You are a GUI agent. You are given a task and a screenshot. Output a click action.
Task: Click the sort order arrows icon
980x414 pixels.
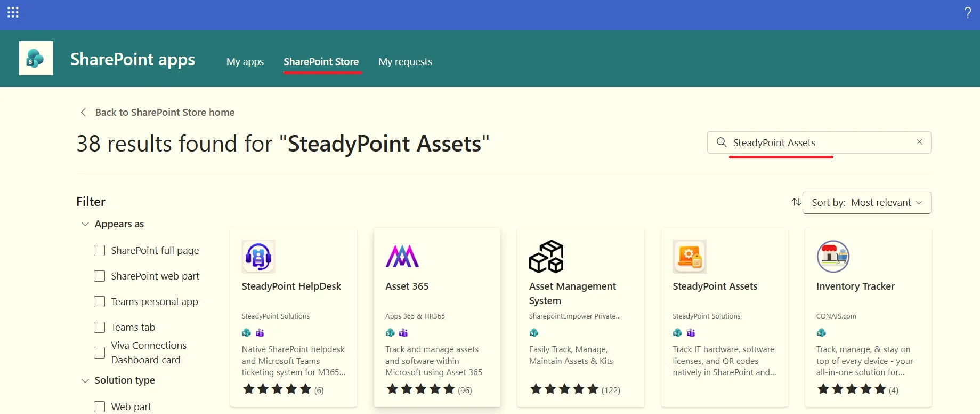796,202
